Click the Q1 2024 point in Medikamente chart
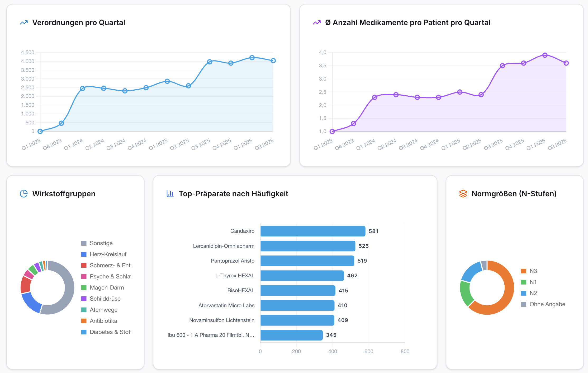 (375, 97)
